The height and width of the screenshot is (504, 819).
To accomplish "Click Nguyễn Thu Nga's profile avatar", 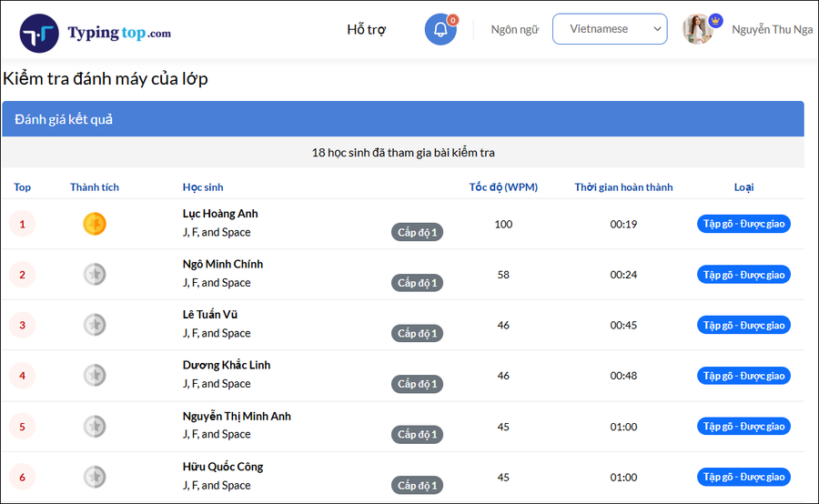I will point(698,29).
